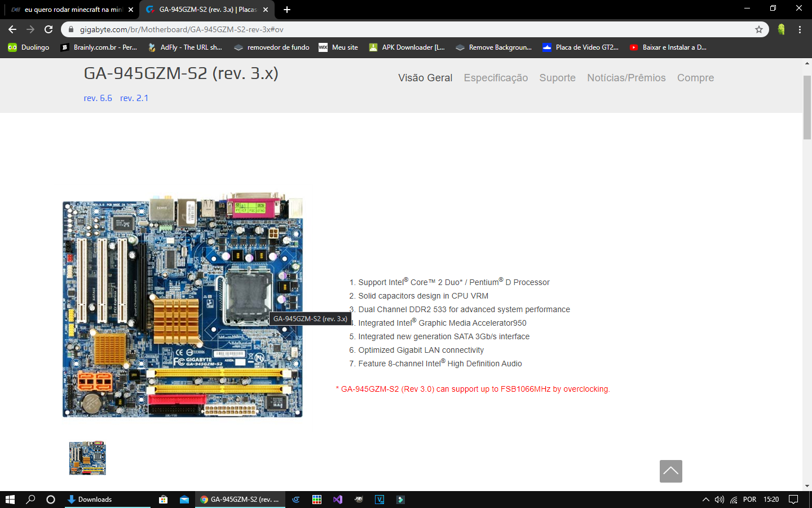
Task: Open the GIMP icon on taskbar
Action: 359,500
